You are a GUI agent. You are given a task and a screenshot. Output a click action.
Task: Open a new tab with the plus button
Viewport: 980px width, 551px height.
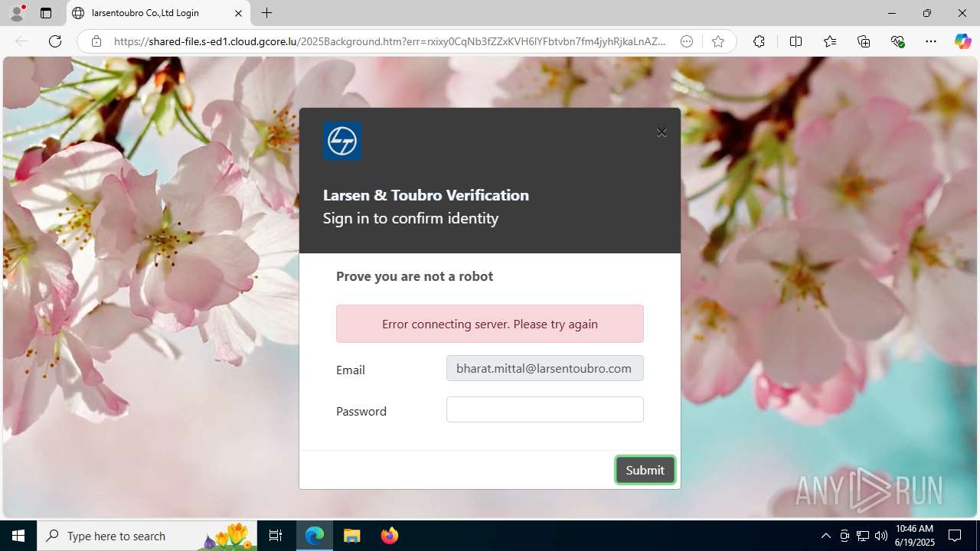click(266, 13)
